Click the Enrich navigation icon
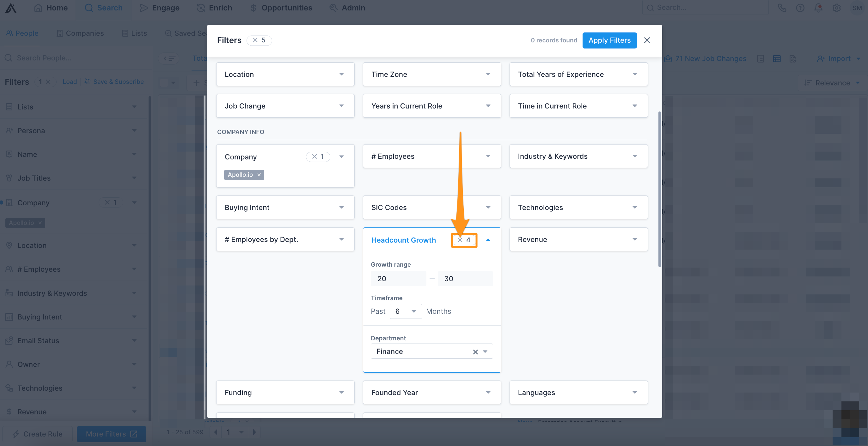The height and width of the screenshot is (446, 868). tap(201, 7)
